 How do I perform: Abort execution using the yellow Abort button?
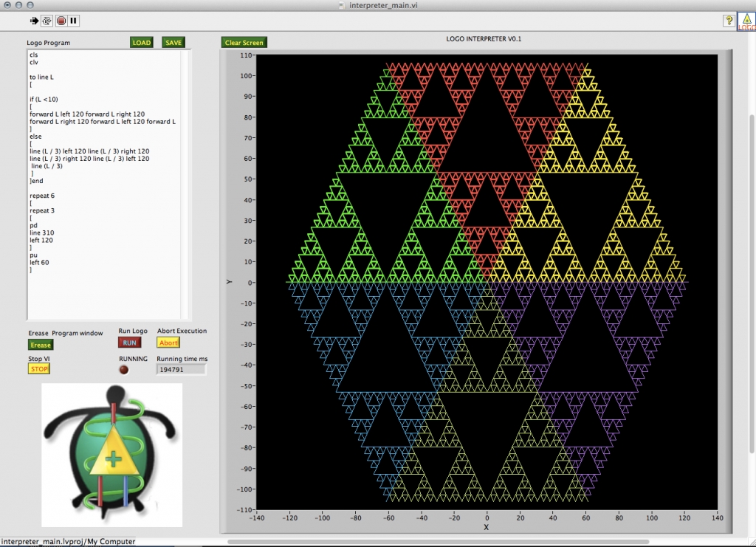click(x=168, y=343)
